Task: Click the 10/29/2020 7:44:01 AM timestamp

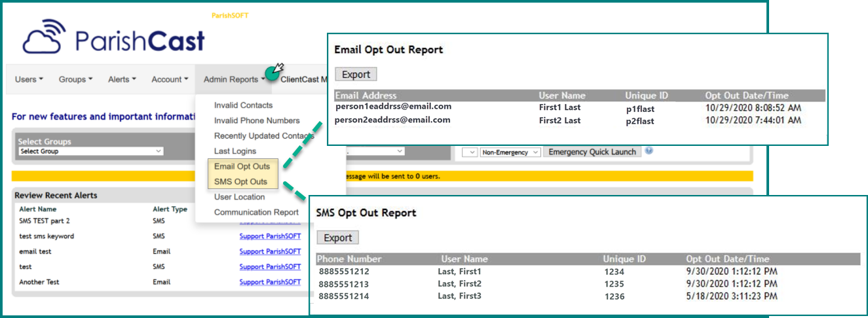Action: point(753,120)
